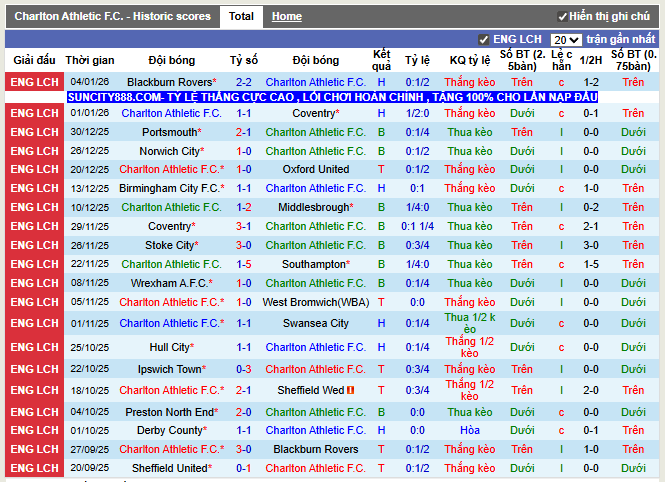
Task: Click the 2-2 score in the 04/01/26 row
Action: click(x=243, y=82)
